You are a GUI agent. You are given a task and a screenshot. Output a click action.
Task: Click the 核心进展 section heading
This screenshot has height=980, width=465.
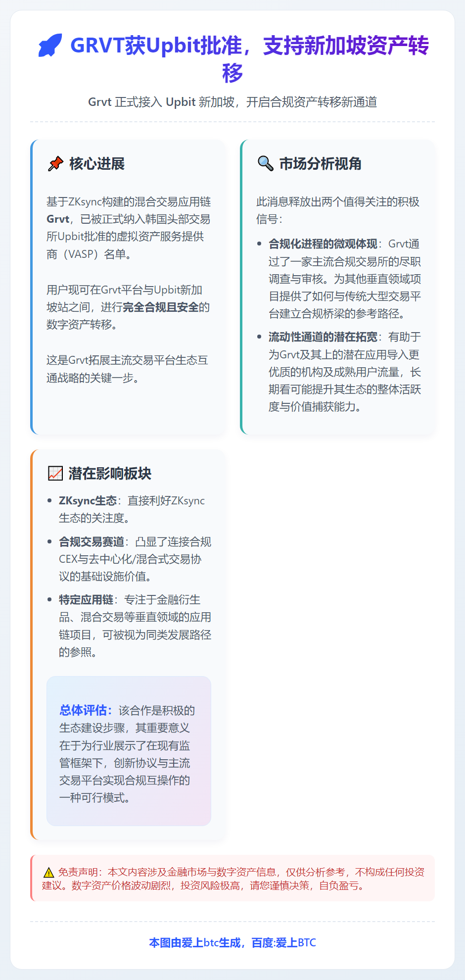click(x=97, y=164)
